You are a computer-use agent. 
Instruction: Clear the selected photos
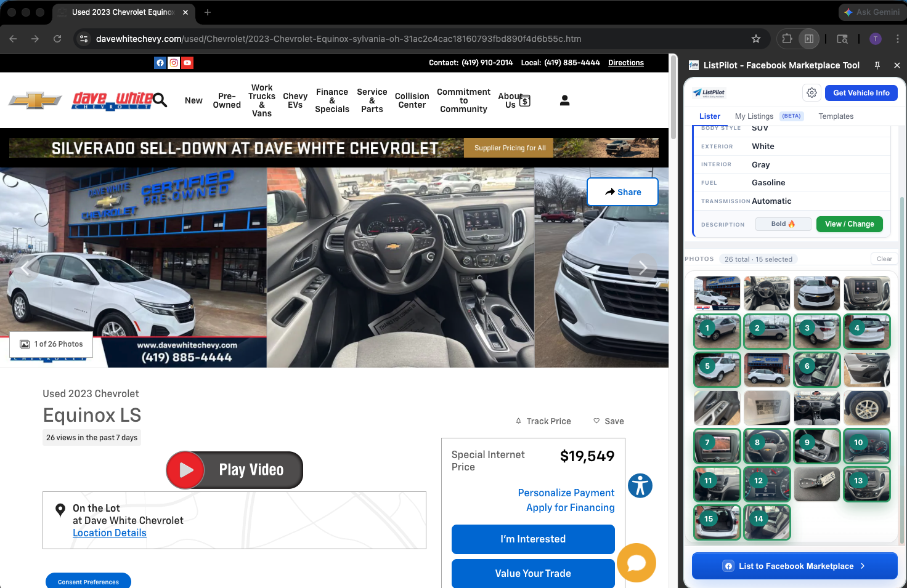coord(884,259)
